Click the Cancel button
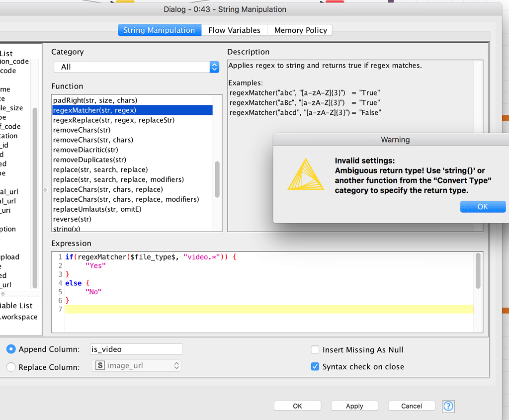The height and width of the screenshot is (420, 509). tap(412, 406)
